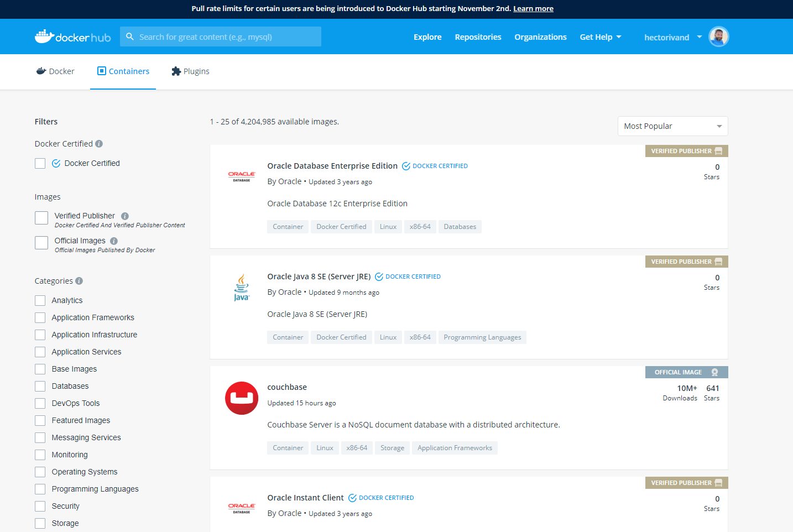Click info icon beside Official Images
793x532 pixels.
[114, 241]
